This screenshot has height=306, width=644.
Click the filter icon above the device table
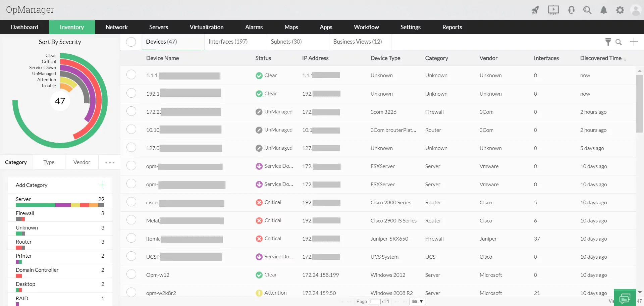click(608, 42)
